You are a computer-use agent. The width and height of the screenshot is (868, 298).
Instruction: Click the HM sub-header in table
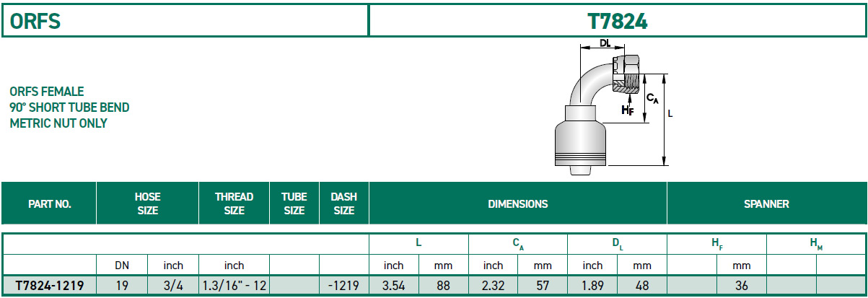point(816,245)
